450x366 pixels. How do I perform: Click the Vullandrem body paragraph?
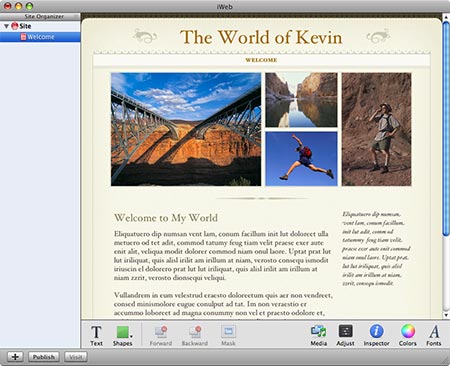[x=223, y=304]
